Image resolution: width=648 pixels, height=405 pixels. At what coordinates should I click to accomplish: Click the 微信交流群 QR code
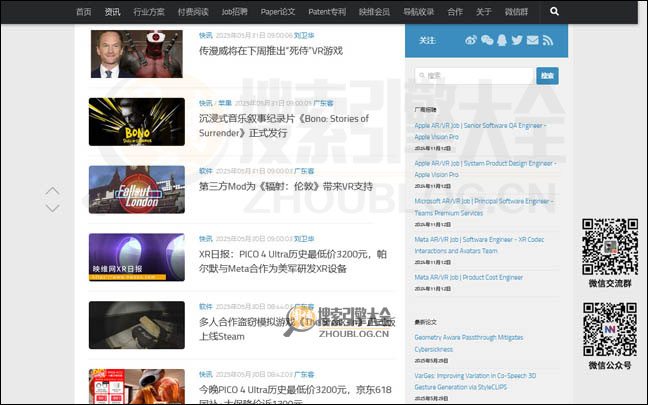(x=610, y=247)
